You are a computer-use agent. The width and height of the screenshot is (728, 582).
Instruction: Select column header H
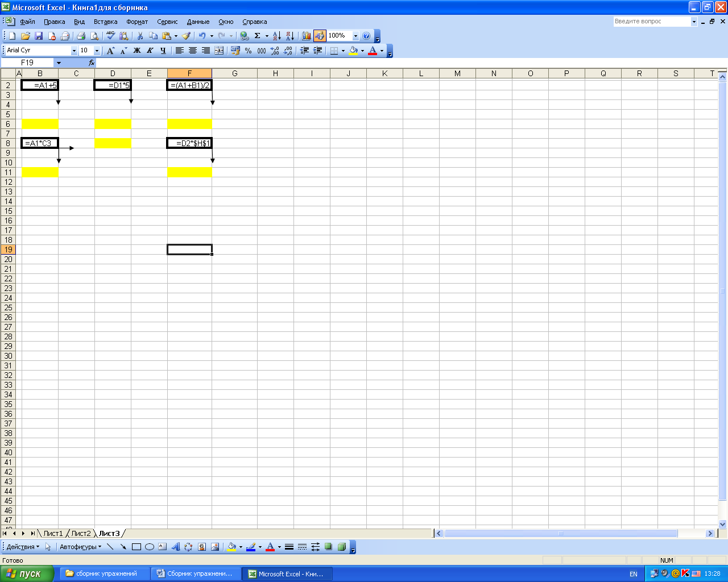point(275,73)
